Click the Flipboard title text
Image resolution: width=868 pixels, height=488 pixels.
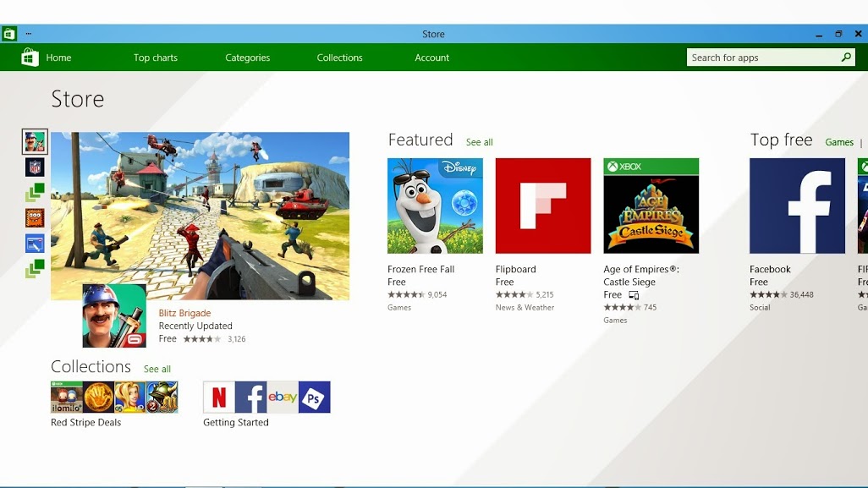coord(516,270)
